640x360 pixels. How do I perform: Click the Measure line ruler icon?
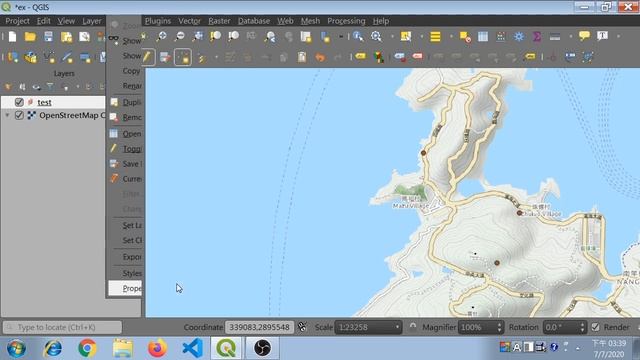(555, 37)
